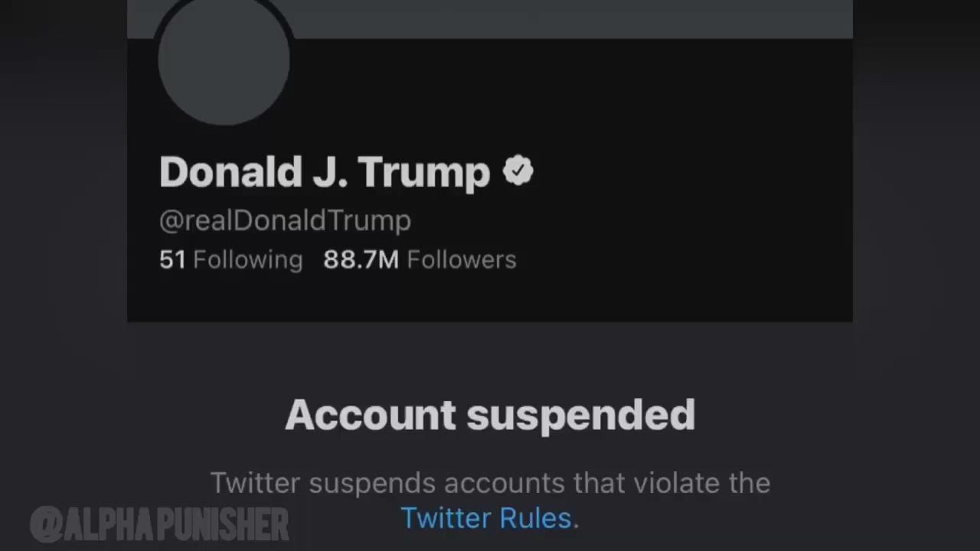
Task: Click the "J." middle initial
Action: point(329,173)
